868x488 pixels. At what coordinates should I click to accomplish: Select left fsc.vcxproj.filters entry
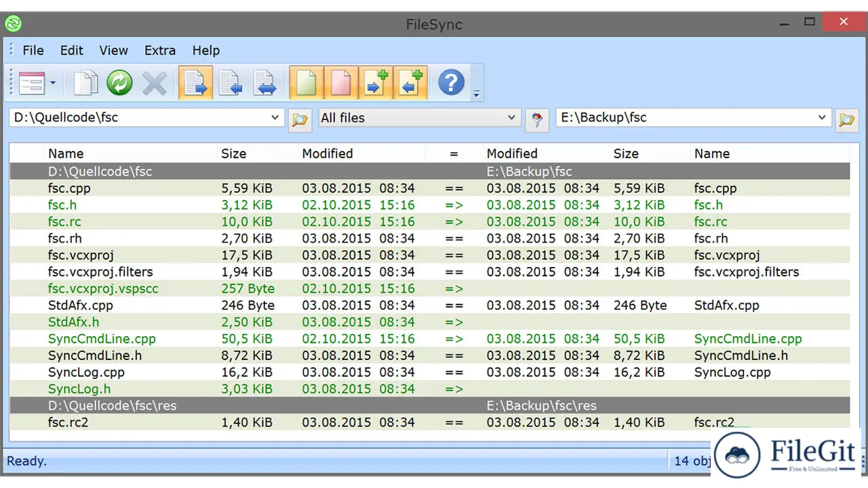coord(100,272)
